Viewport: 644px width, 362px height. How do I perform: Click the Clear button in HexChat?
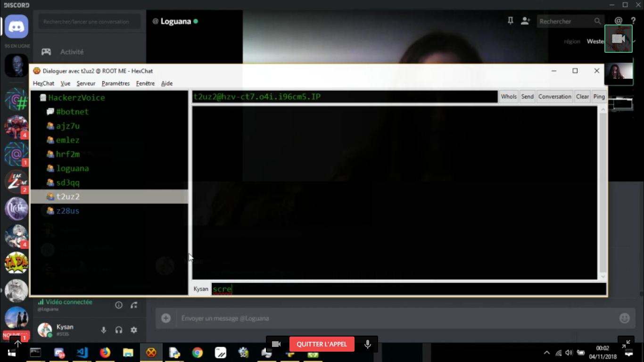point(583,97)
